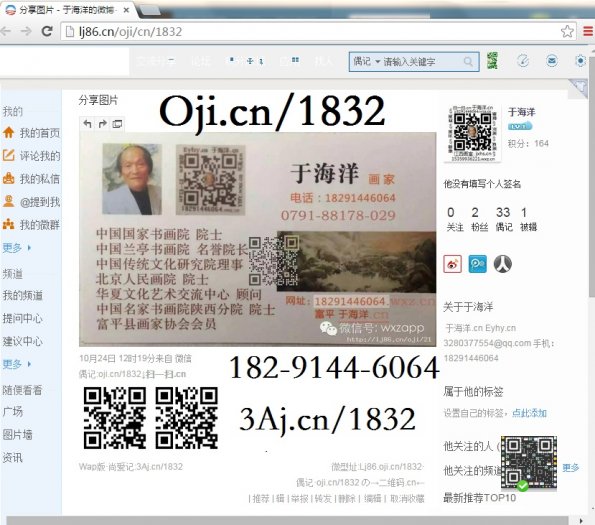Click the browser back arrow
Image resolution: width=595 pixels, height=525 pixels.
[x=6, y=31]
